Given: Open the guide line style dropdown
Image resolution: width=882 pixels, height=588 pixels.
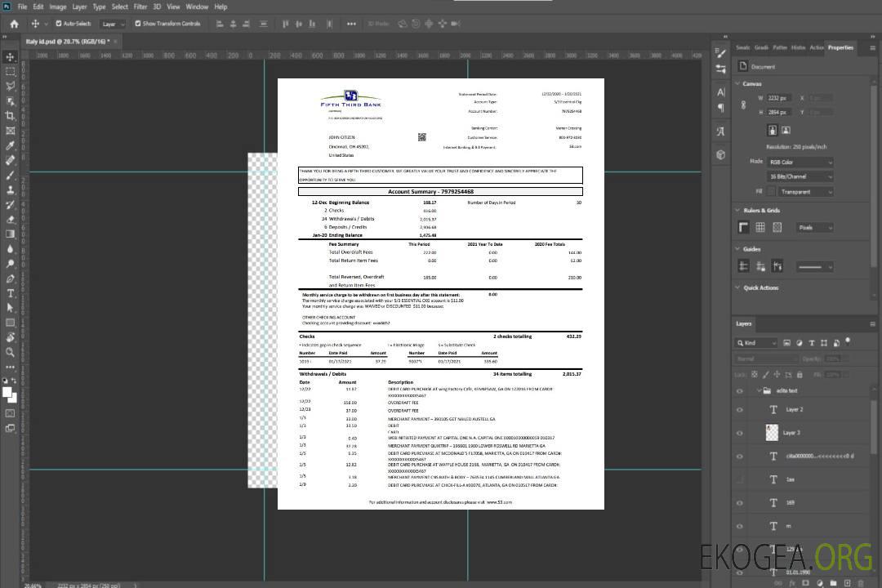Looking at the screenshot, I should point(815,267).
